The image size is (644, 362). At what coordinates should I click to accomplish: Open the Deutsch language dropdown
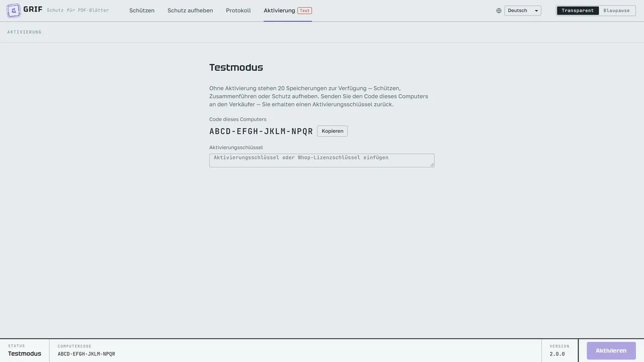pyautogui.click(x=523, y=11)
